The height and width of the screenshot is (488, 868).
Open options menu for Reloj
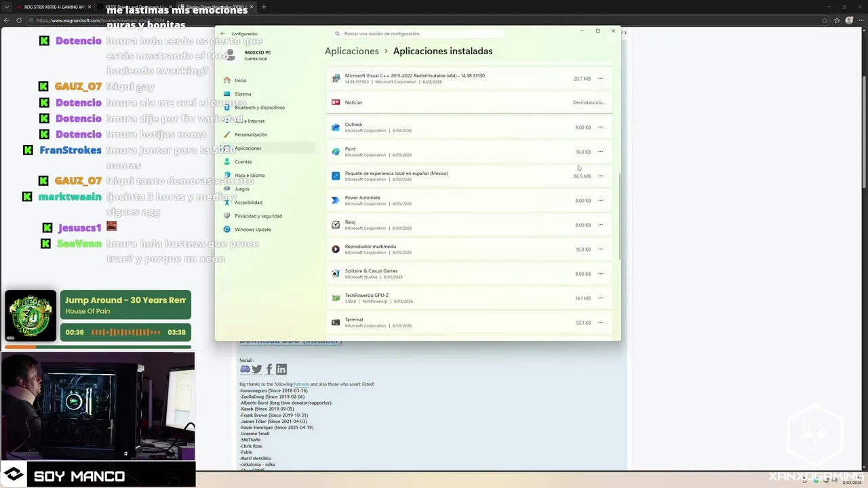click(x=600, y=225)
